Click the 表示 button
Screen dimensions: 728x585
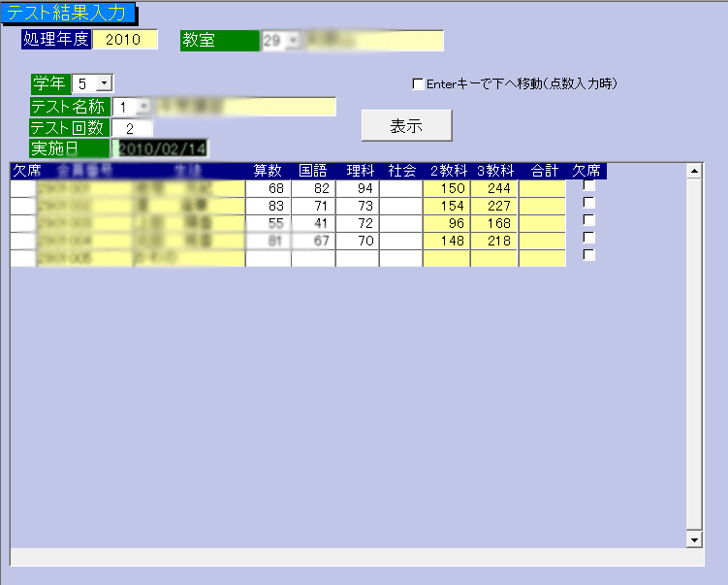tap(406, 126)
